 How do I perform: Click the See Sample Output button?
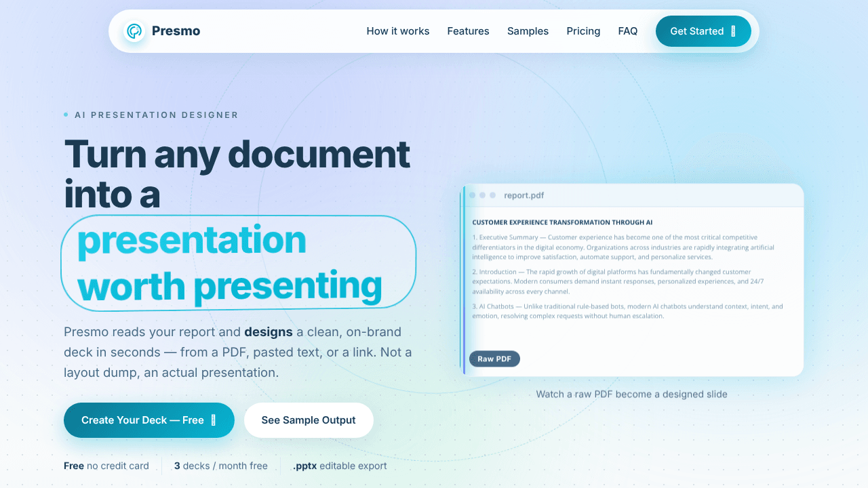pyautogui.click(x=309, y=420)
